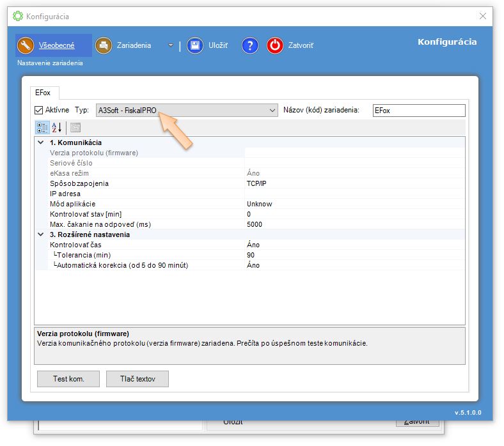This screenshot has height=446, width=504.
Task: Open help with the question mark icon
Action: coord(250,45)
